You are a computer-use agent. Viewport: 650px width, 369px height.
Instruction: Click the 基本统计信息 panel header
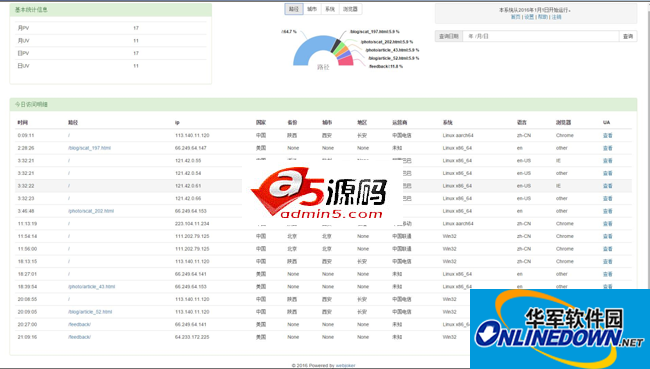(x=111, y=10)
